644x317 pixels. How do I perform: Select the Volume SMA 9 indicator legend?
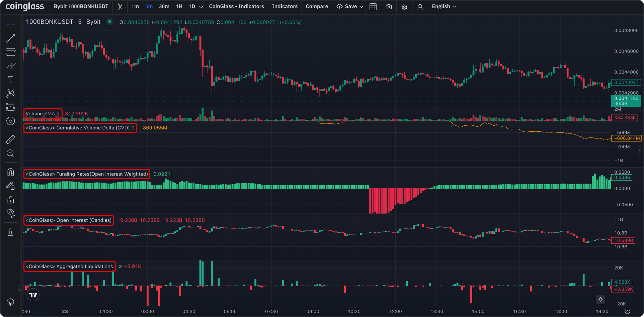tap(43, 114)
